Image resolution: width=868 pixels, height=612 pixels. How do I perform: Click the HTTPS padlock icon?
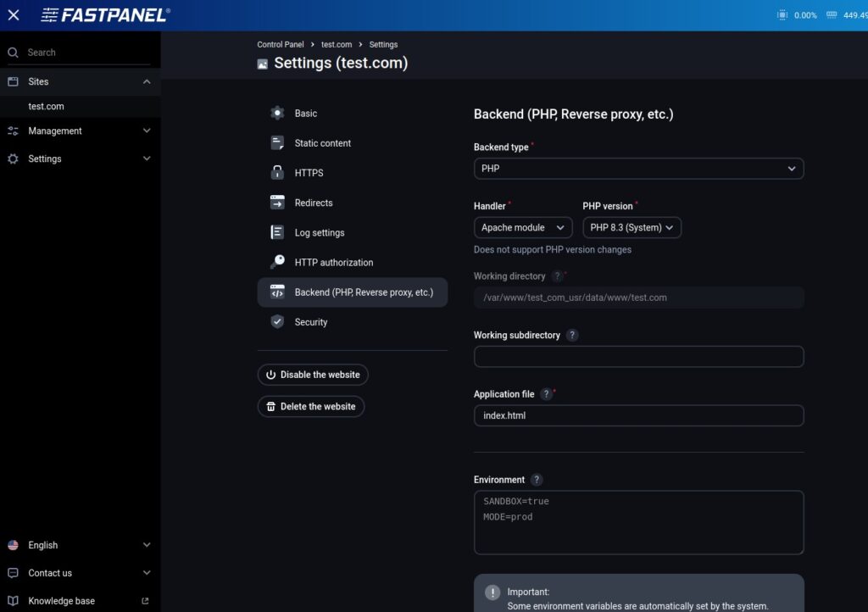[x=277, y=173]
